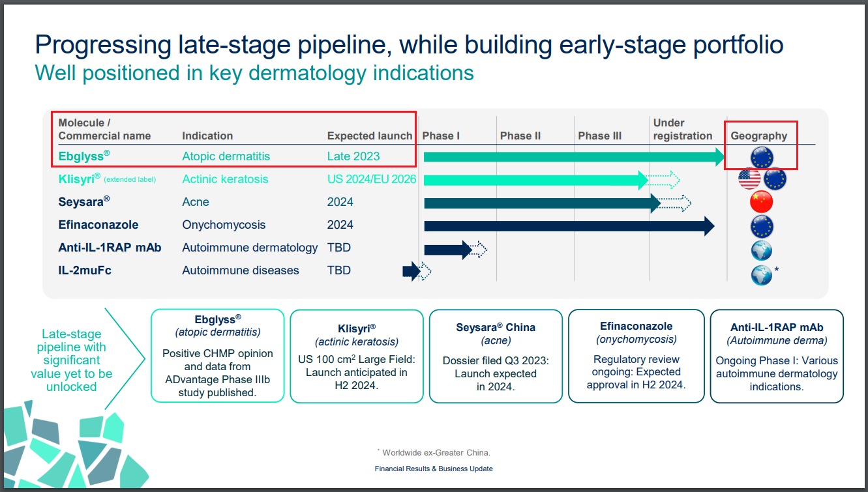Click the EU flag in the Klisyri row

tap(775, 179)
